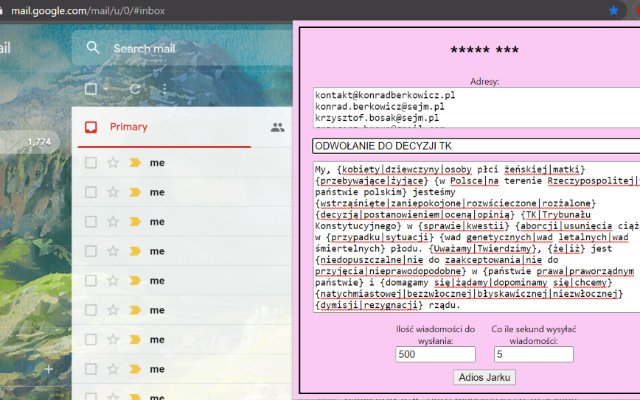The height and width of the screenshot is (400, 640).
Task: Check the fifth email row's checkbox
Action: [91, 280]
